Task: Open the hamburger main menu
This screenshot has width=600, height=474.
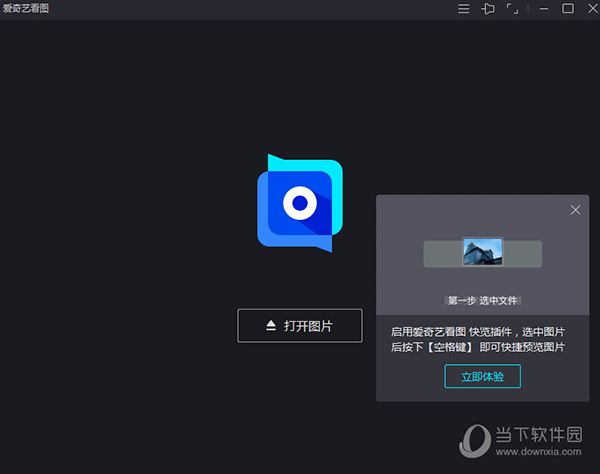Action: (463, 8)
